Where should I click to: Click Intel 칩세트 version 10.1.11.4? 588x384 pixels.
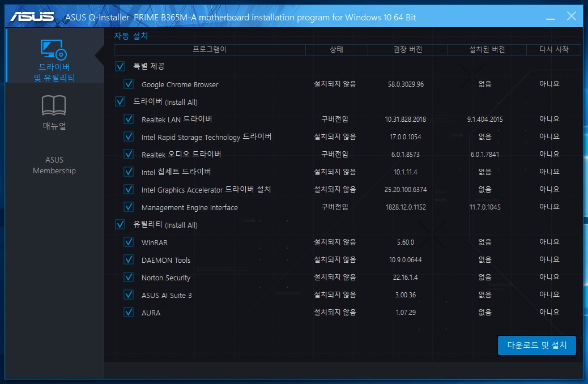(406, 172)
